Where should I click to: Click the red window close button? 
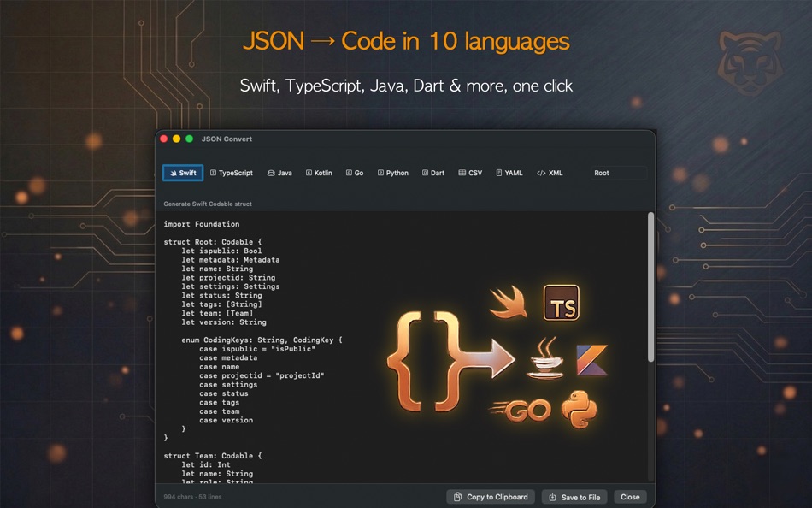(x=163, y=139)
